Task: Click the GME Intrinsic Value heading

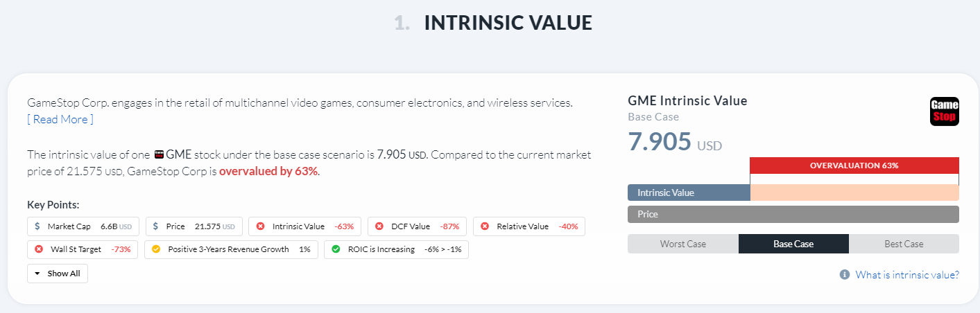Action: click(x=687, y=101)
